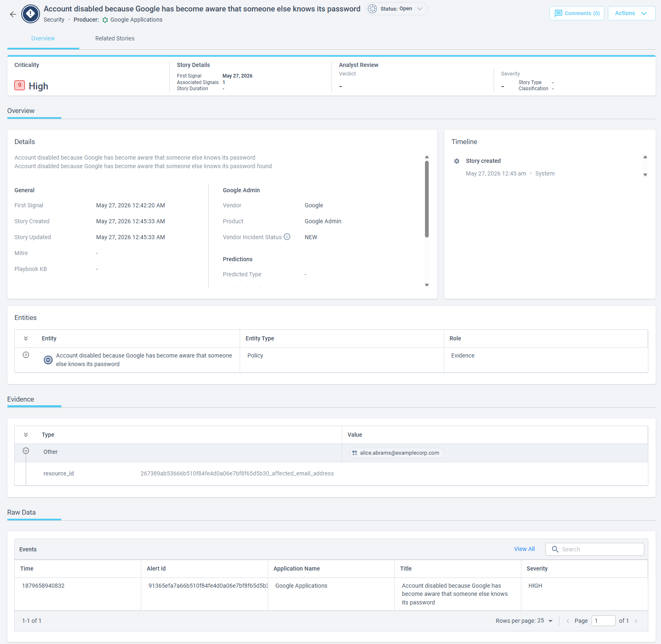Select the Raw Data section heading
This screenshot has height=644, width=661.
21,512
